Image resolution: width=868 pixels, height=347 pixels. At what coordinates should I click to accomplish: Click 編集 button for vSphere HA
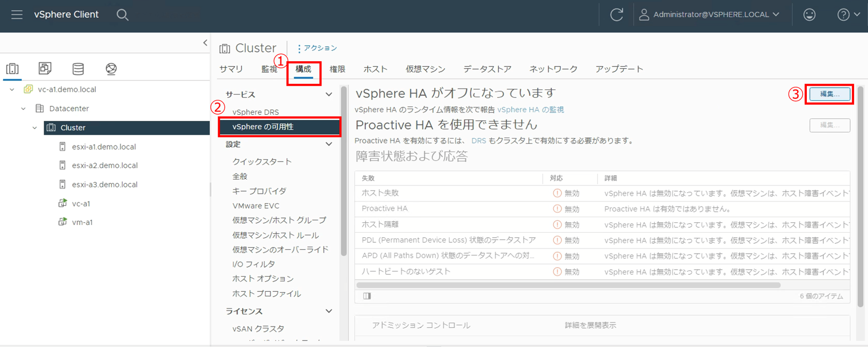click(x=830, y=94)
